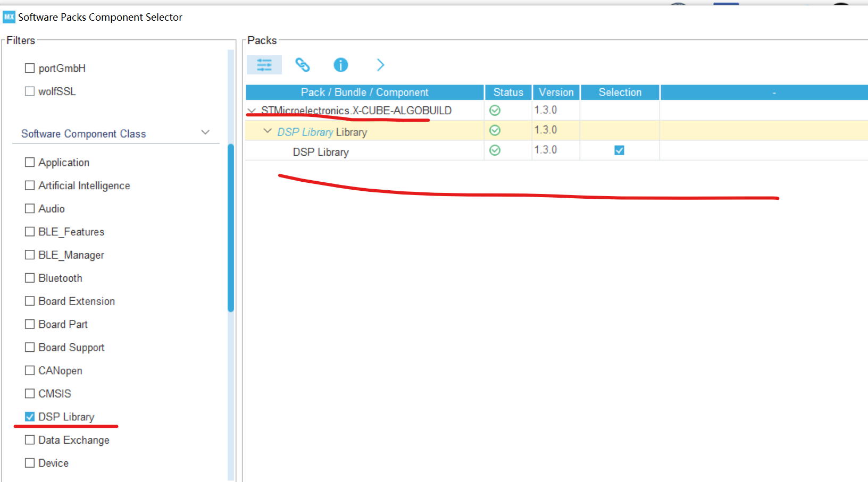The height and width of the screenshot is (482, 868).
Task: Click the status icon on the DSP Library component row
Action: (x=495, y=150)
